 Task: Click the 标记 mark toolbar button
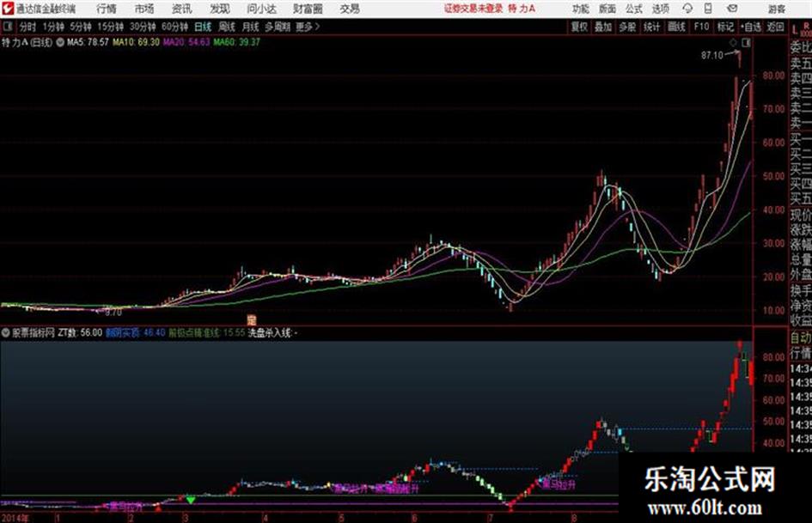(725, 27)
